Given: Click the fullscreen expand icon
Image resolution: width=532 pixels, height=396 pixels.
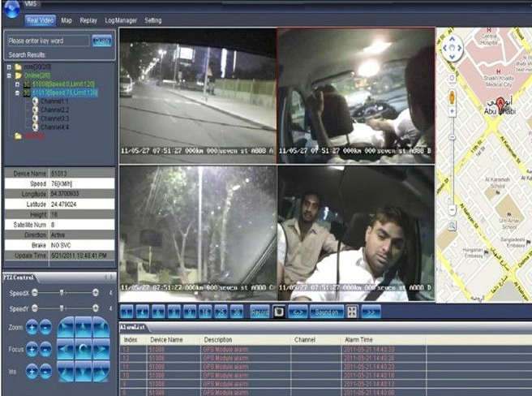Looking at the screenshot, I should click(x=352, y=312).
